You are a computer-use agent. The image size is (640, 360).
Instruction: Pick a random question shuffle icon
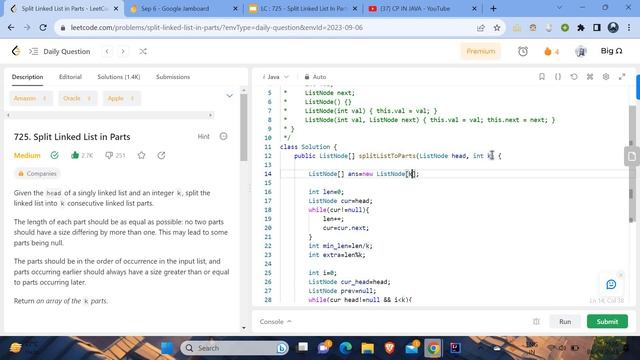point(143,51)
